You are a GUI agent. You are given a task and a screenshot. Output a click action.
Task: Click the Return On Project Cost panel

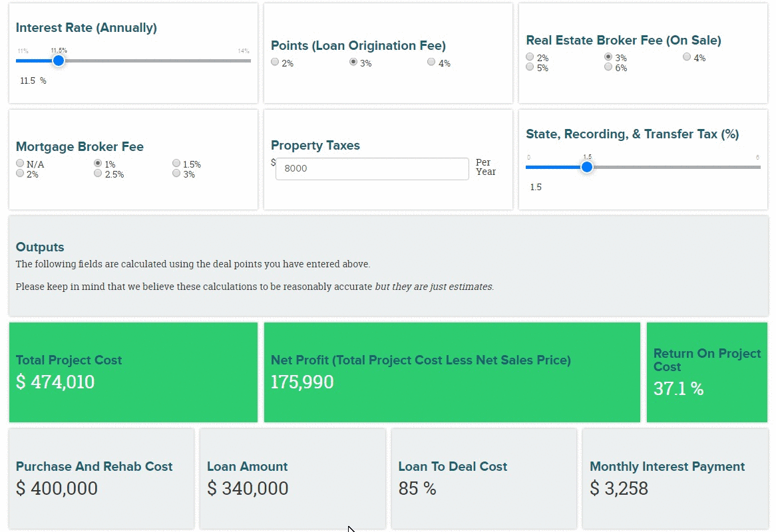coord(707,372)
